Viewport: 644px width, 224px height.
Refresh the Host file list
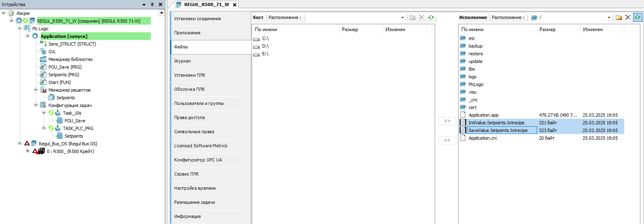[x=431, y=17]
